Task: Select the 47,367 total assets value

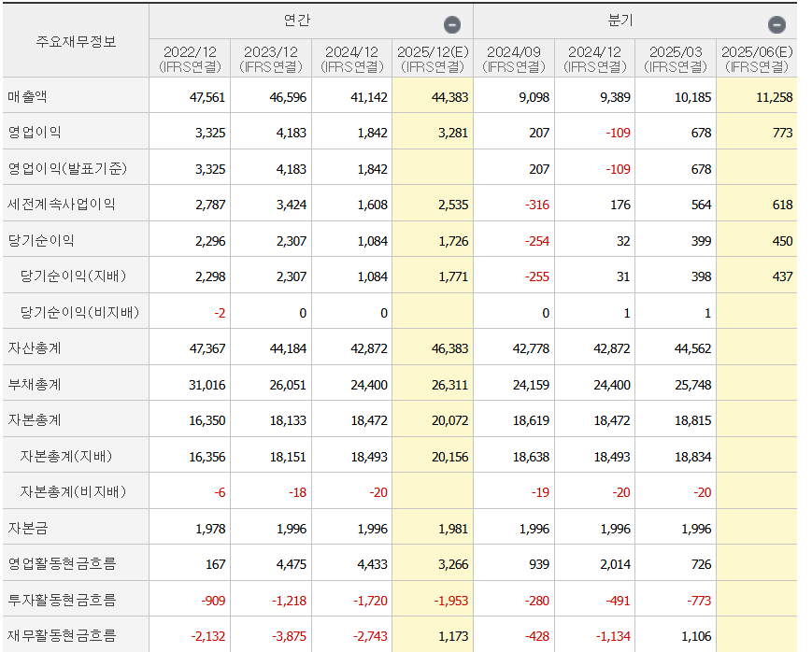Action: pyautogui.click(x=207, y=349)
